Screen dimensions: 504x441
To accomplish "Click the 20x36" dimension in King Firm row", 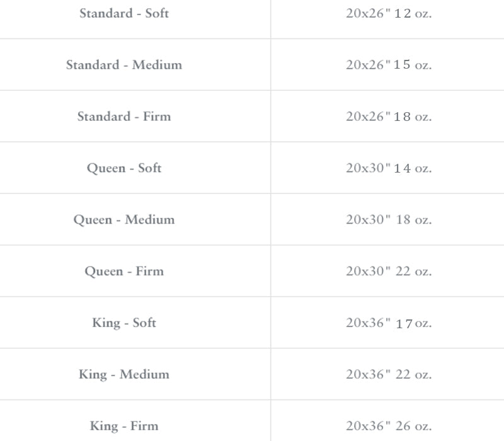I will 368,427.
